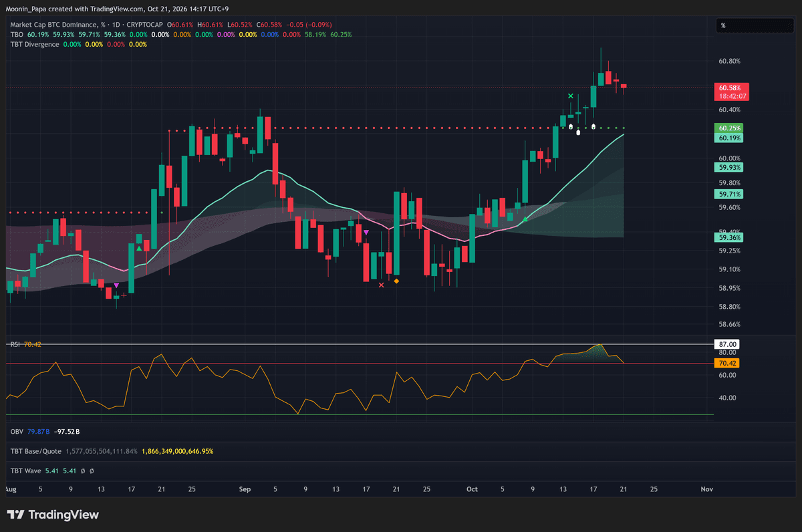The width and height of the screenshot is (802, 532).
Task: Click the 58.19% value in TBO legend
Action: pyautogui.click(x=315, y=34)
